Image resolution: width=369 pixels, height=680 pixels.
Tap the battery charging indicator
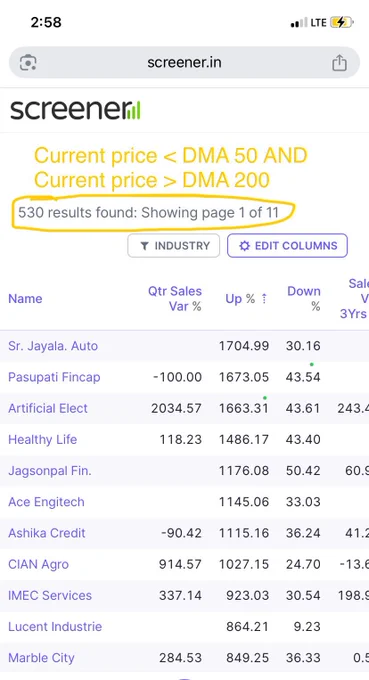point(342,23)
